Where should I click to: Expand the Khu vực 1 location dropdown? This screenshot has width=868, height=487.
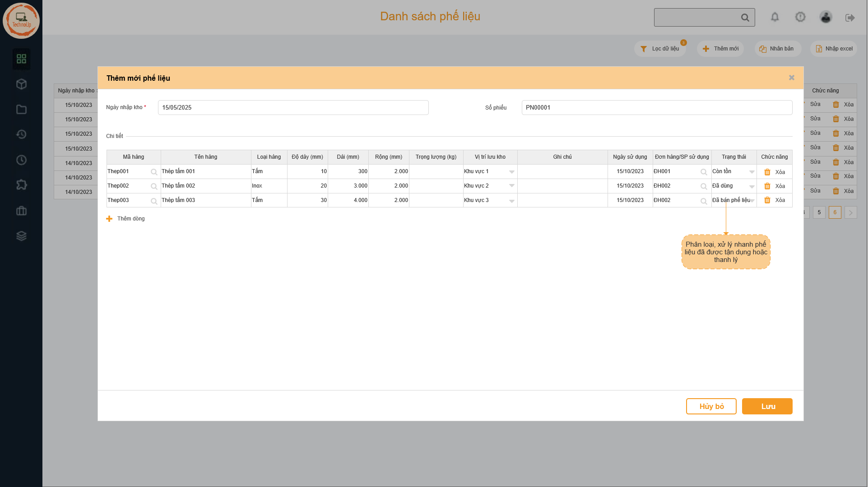click(511, 172)
